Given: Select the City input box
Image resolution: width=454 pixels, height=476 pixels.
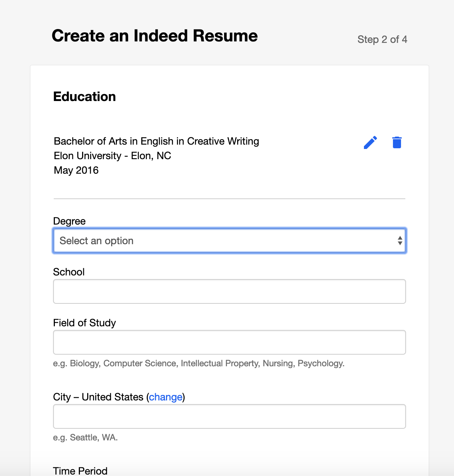Looking at the screenshot, I should pos(229,416).
